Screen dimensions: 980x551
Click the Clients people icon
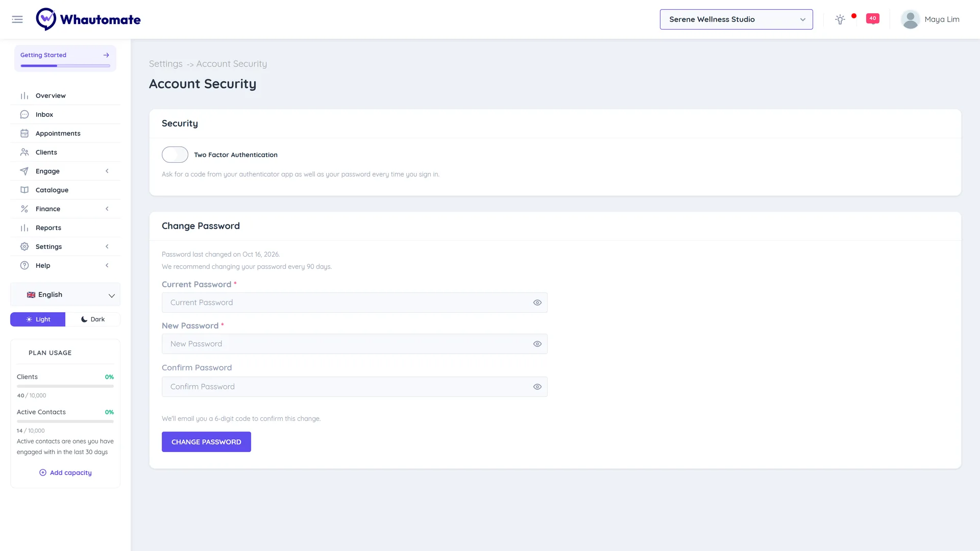click(24, 153)
